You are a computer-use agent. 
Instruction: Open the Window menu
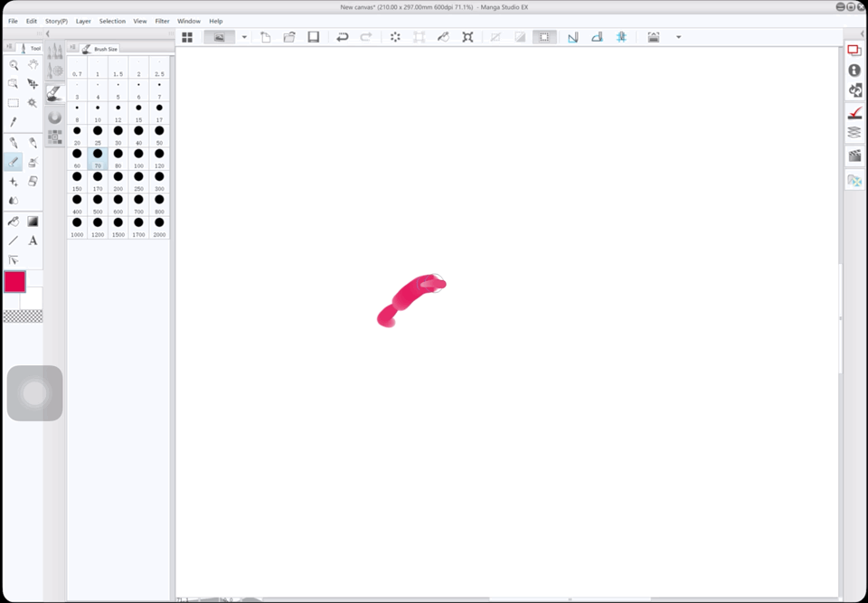pyautogui.click(x=189, y=21)
